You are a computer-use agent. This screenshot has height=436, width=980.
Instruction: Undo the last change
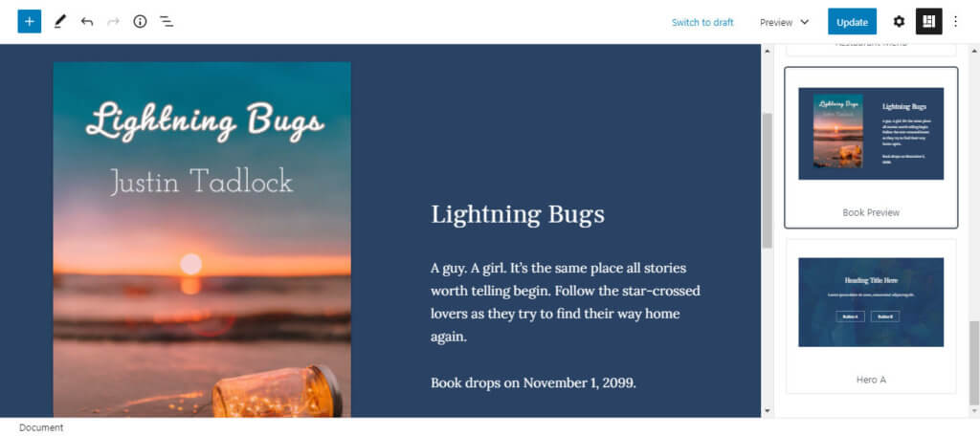[x=87, y=22]
